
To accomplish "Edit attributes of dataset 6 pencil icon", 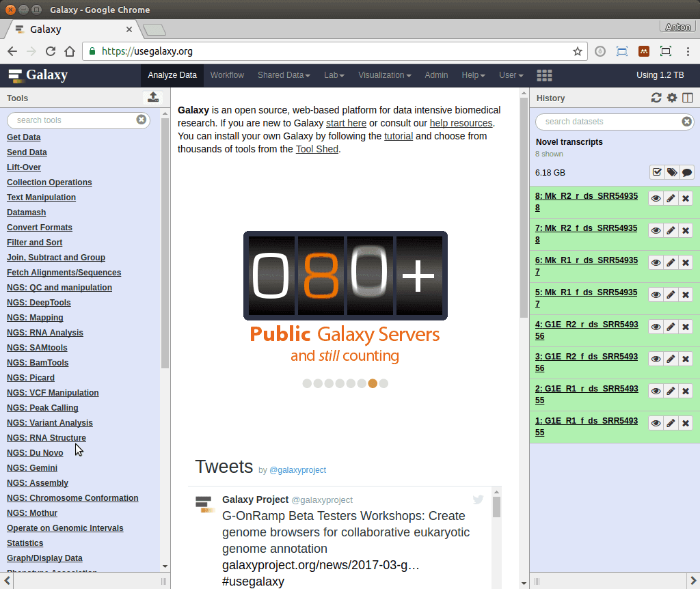I will pos(671,262).
